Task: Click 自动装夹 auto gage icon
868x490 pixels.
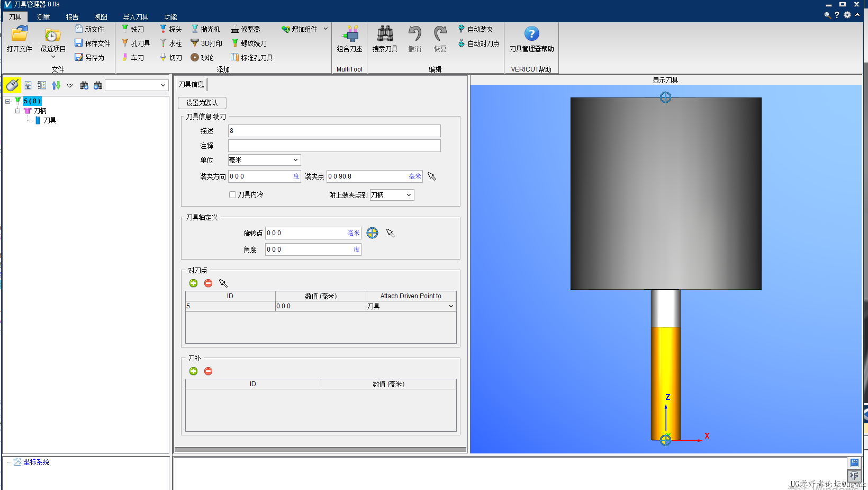Action: pos(461,29)
